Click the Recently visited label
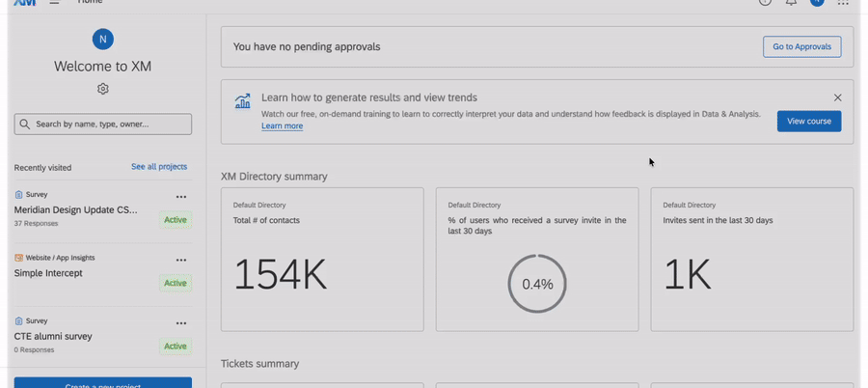The height and width of the screenshot is (388, 868). click(x=42, y=167)
